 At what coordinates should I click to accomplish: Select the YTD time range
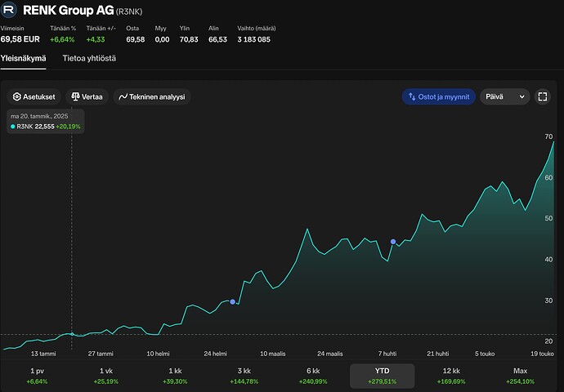382,376
